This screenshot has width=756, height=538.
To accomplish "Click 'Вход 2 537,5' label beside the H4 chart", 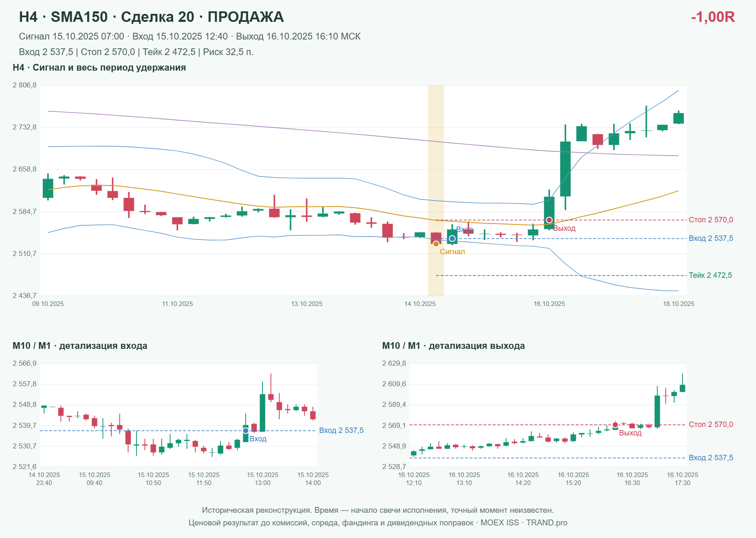I will pyautogui.click(x=711, y=238).
